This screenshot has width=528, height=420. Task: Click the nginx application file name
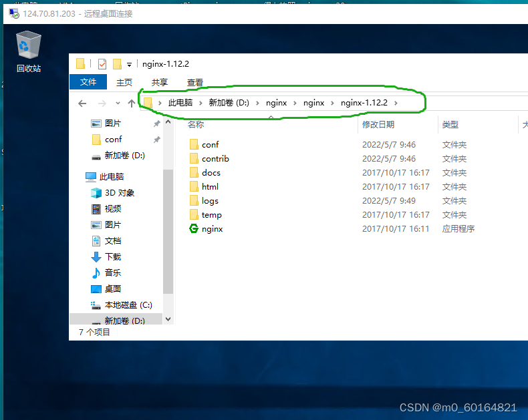(x=212, y=229)
